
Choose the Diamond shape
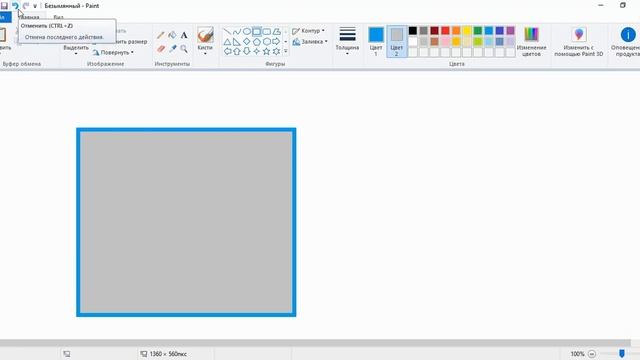point(247,42)
